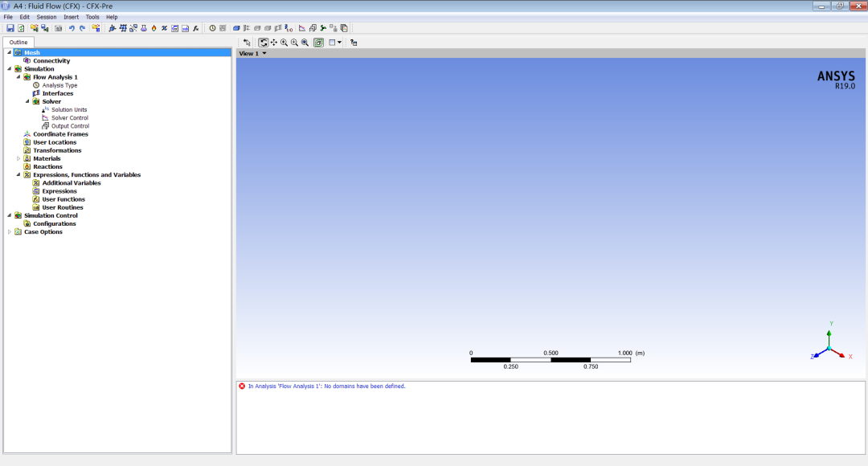Viewport: 868px width, 466px height.
Task: Collapse Expressions, Functions and Variables node
Action: [18, 174]
